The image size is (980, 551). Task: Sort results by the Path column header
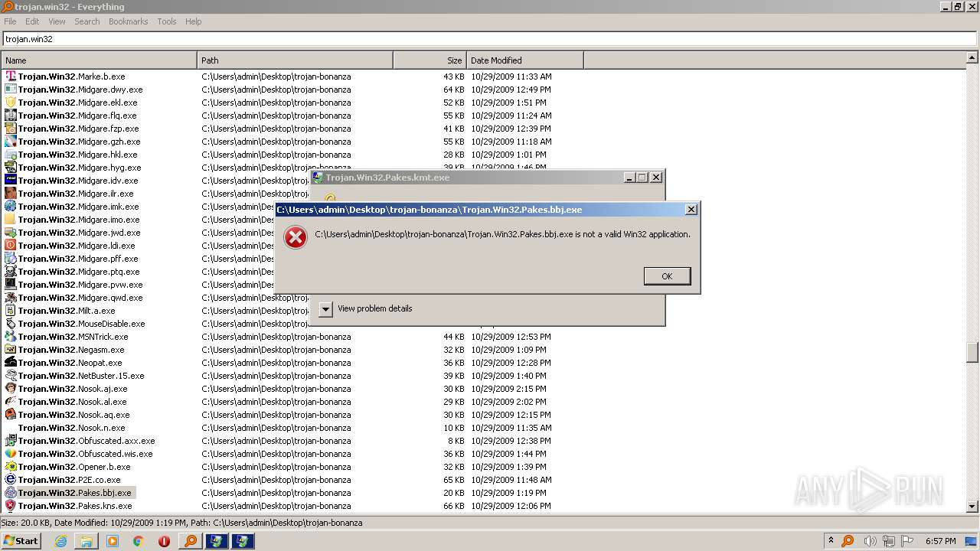tap(295, 60)
